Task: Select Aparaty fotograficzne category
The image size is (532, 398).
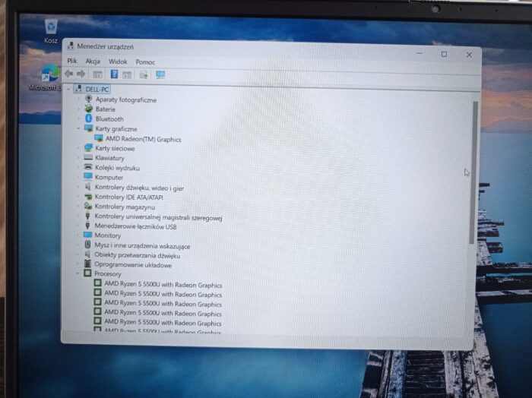Action: tap(126, 100)
